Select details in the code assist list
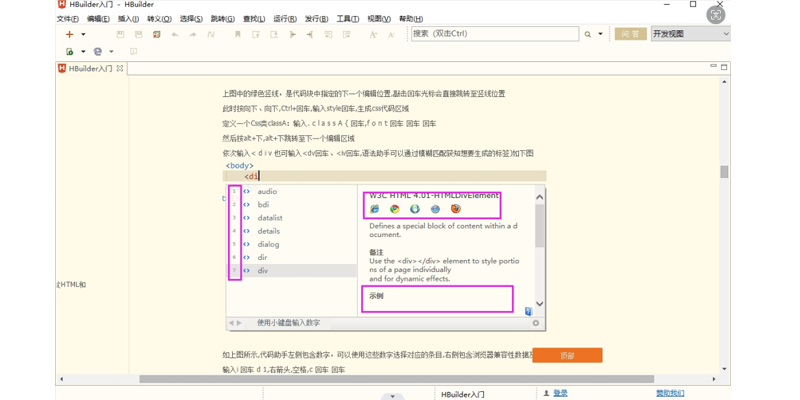 268,231
